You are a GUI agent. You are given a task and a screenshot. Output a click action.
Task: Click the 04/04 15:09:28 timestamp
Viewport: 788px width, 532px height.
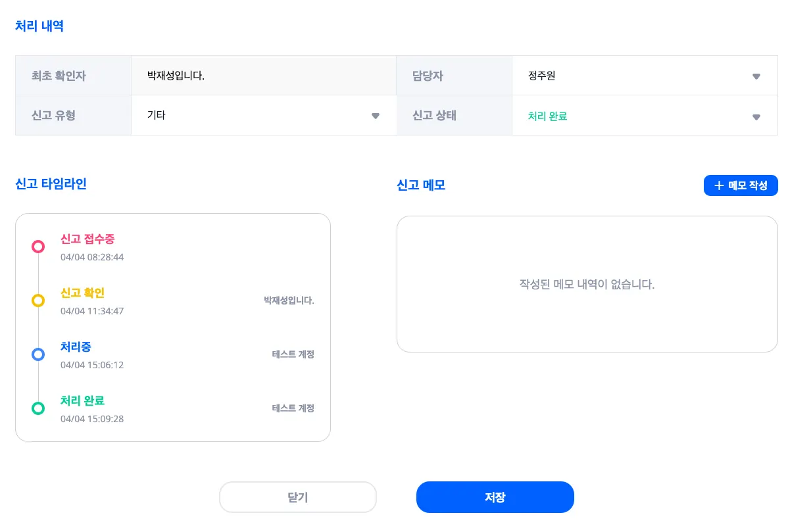tap(92, 419)
